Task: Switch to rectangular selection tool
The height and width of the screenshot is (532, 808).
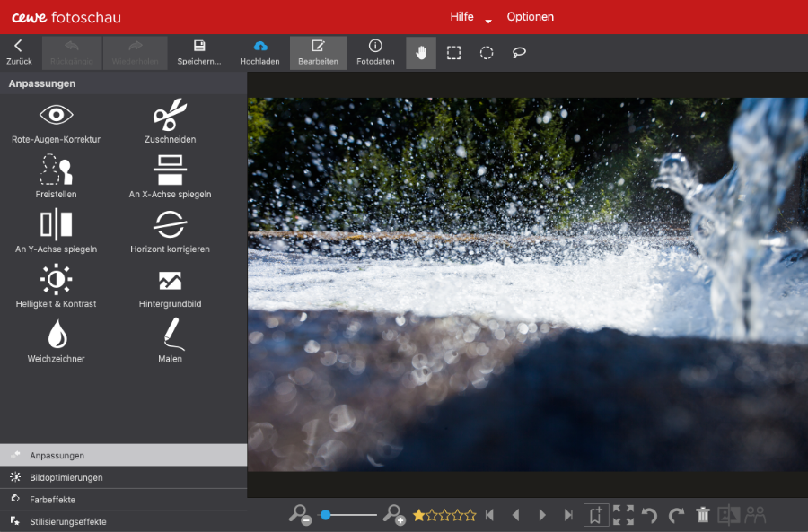Action: point(454,53)
